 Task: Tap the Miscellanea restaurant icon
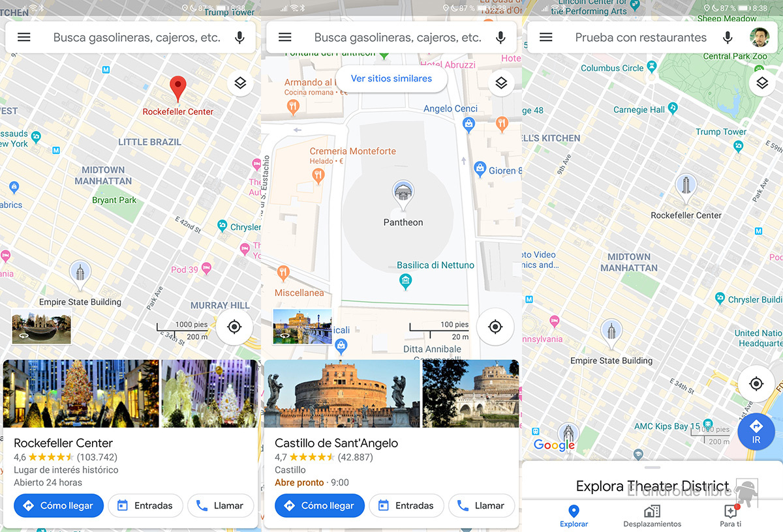point(283,273)
